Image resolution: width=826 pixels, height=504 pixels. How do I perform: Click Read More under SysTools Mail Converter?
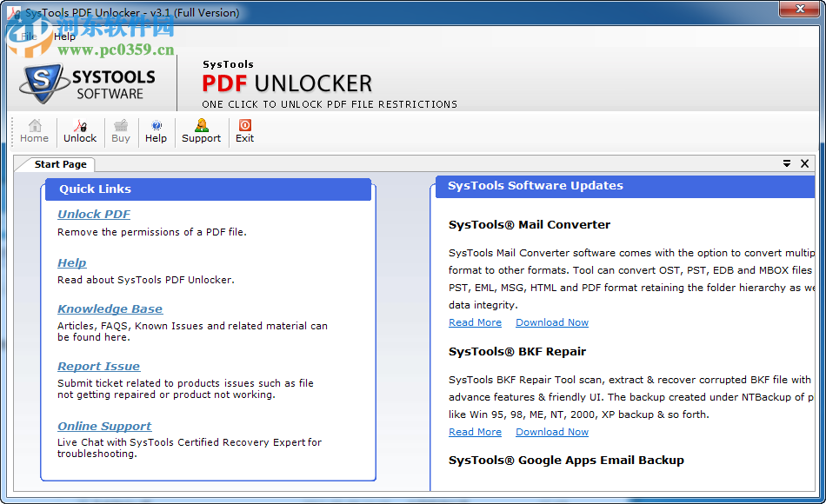pyautogui.click(x=475, y=322)
